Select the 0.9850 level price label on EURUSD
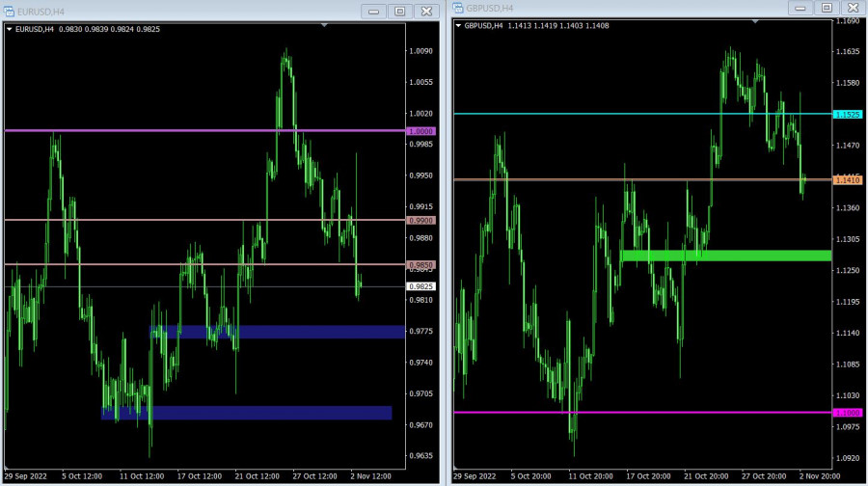 coord(420,265)
